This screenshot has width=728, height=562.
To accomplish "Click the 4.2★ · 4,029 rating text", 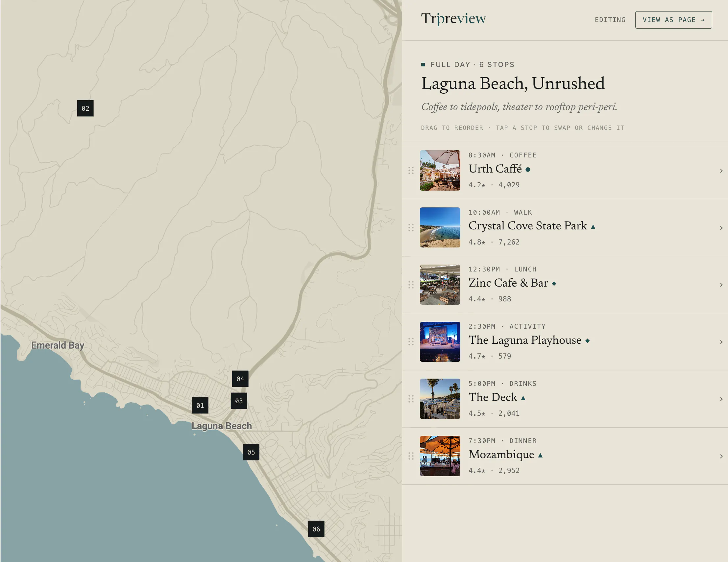I will pos(494,185).
